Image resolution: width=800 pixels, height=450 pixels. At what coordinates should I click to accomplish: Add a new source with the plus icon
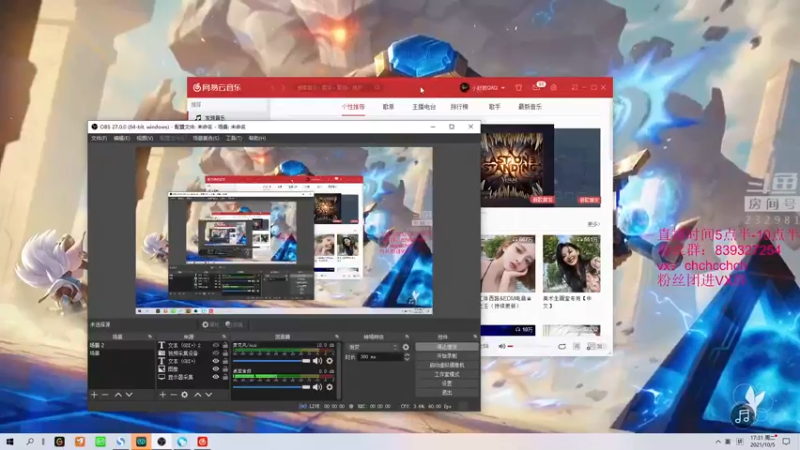click(162, 394)
